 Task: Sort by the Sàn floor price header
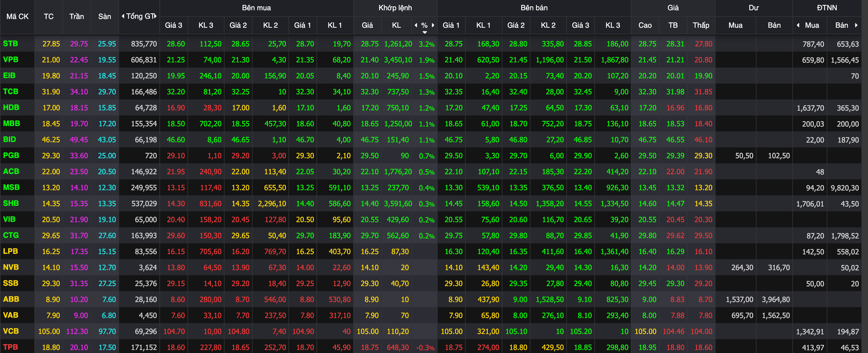click(x=105, y=17)
